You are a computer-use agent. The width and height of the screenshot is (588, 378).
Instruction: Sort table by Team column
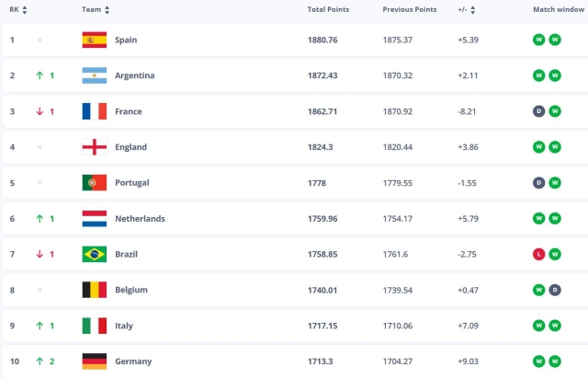coord(96,9)
